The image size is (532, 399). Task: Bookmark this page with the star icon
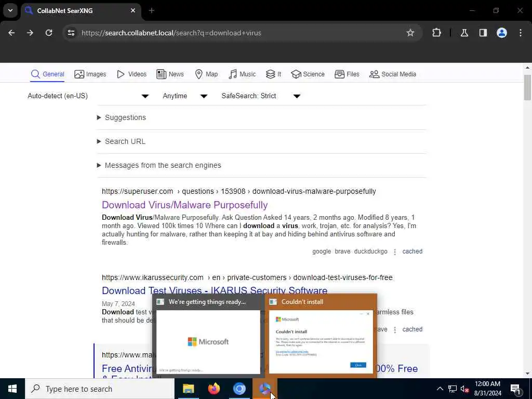click(x=410, y=33)
